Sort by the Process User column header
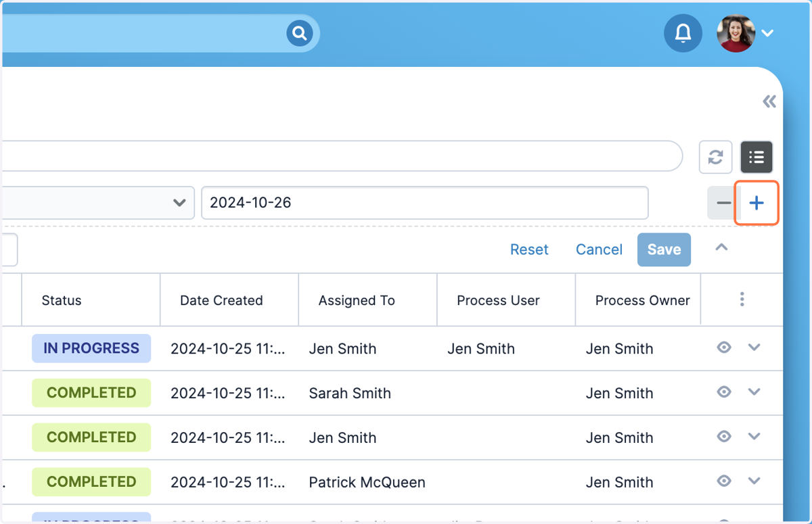The image size is (812, 524). point(506,300)
